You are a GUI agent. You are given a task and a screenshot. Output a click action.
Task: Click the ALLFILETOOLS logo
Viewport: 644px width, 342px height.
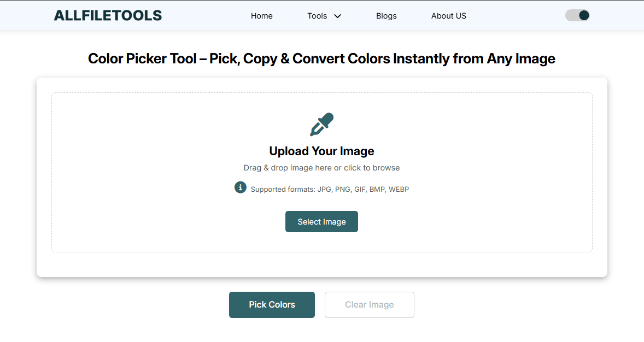(108, 16)
